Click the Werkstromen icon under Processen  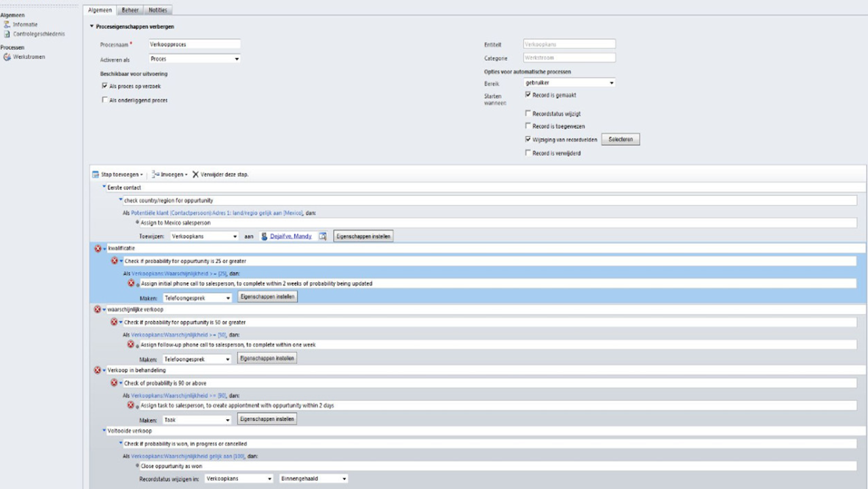pos(7,57)
